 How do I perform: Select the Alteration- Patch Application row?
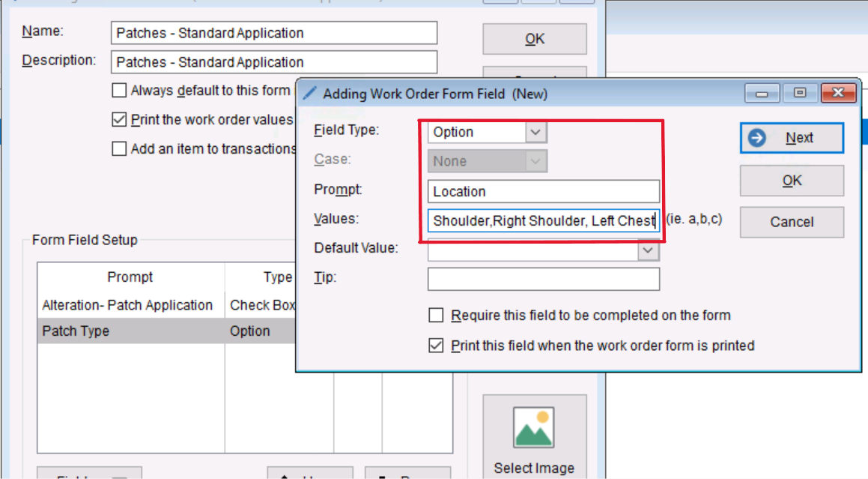(131, 305)
